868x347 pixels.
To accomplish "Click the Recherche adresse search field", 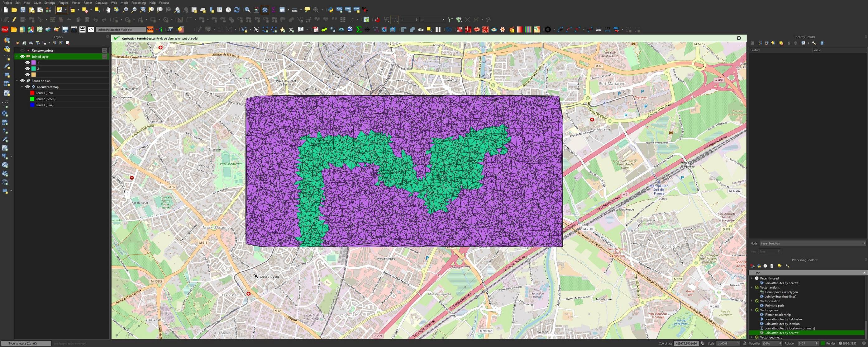I will click(x=121, y=30).
